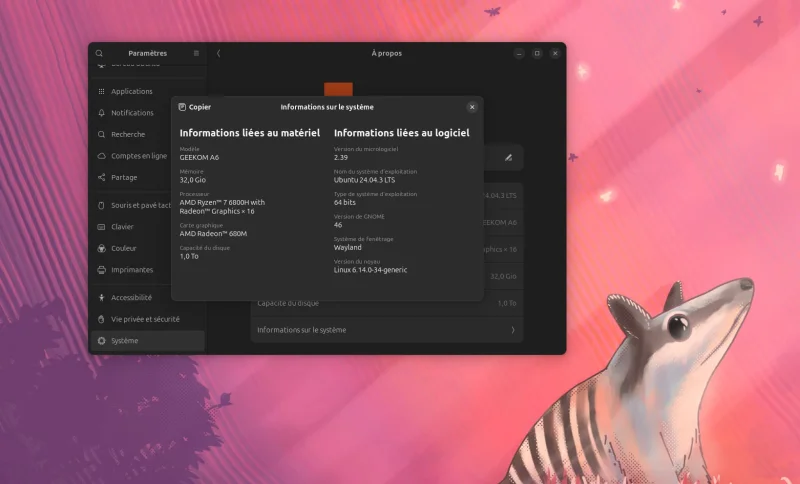This screenshot has width=800, height=484.
Task: Click memory value 32,0 Gio in dialog
Action: [x=192, y=180]
